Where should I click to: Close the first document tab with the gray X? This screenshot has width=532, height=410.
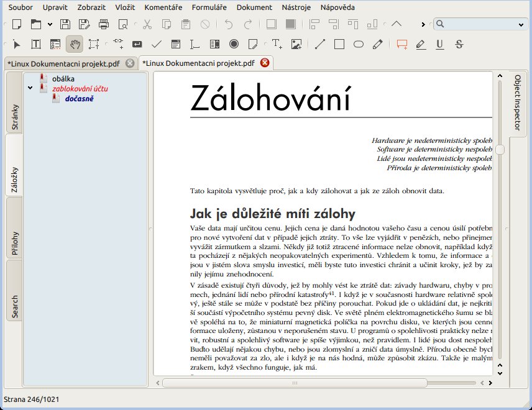coord(130,63)
